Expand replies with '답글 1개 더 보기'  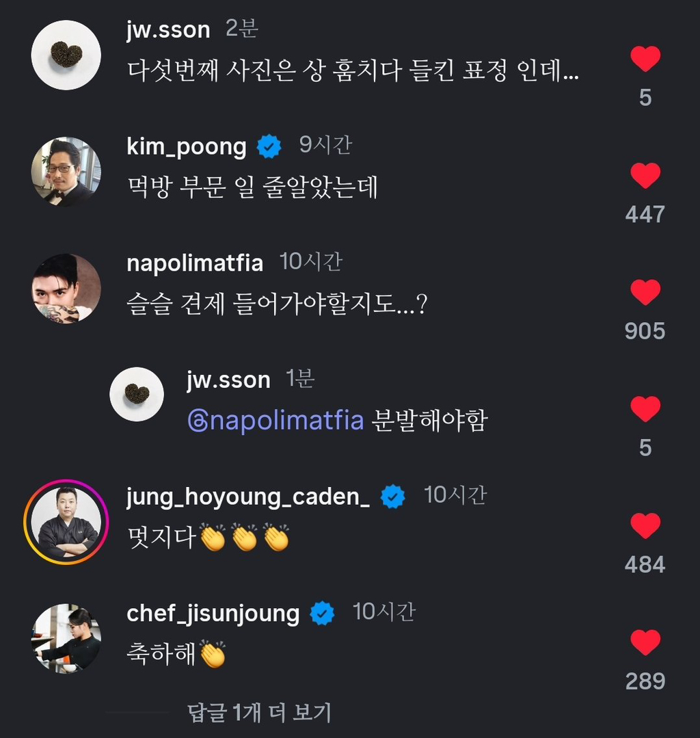pos(259,713)
